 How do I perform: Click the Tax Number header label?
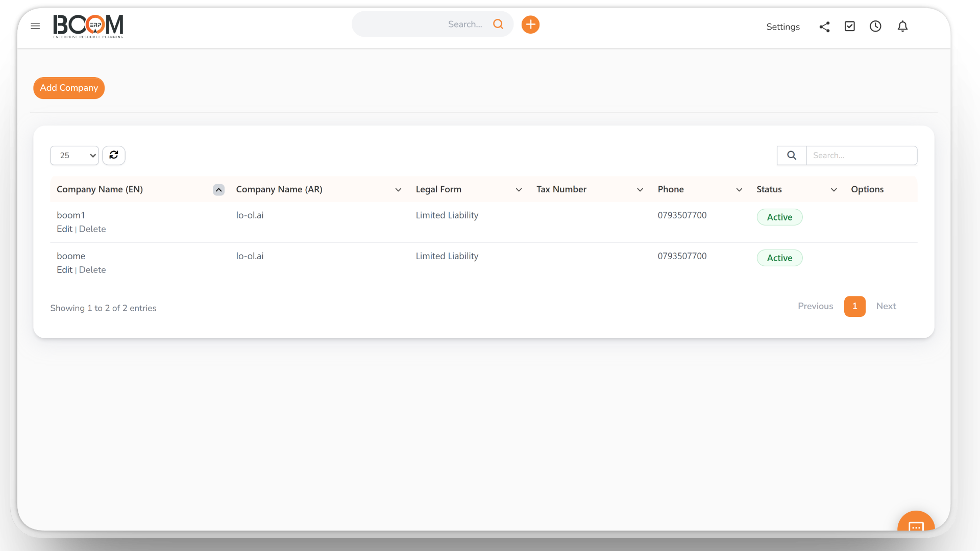tap(561, 189)
